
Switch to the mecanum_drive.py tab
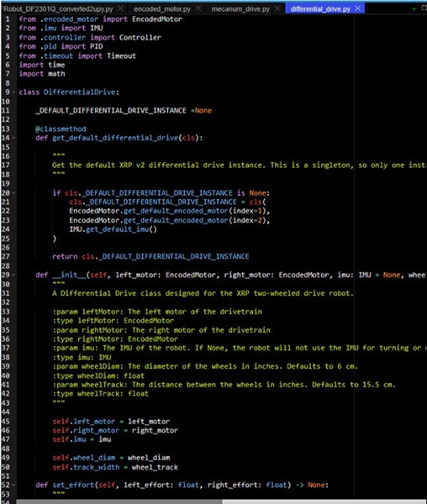[x=240, y=9]
